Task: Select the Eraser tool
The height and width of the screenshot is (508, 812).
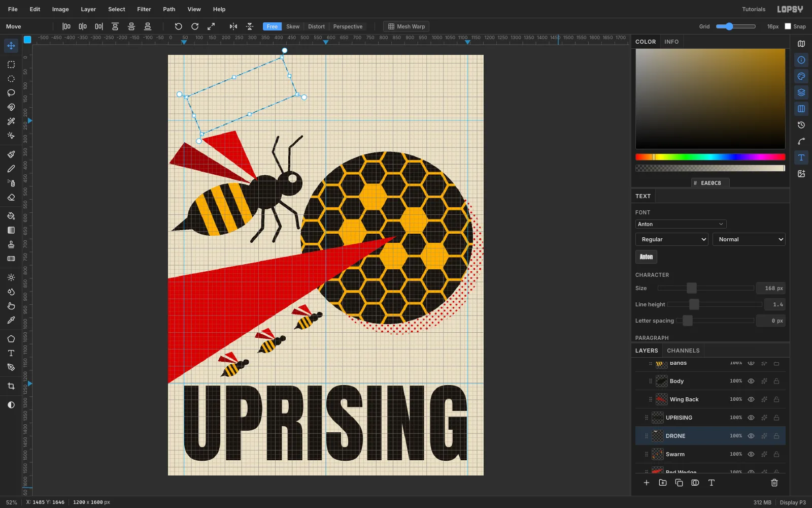Action: tap(11, 197)
